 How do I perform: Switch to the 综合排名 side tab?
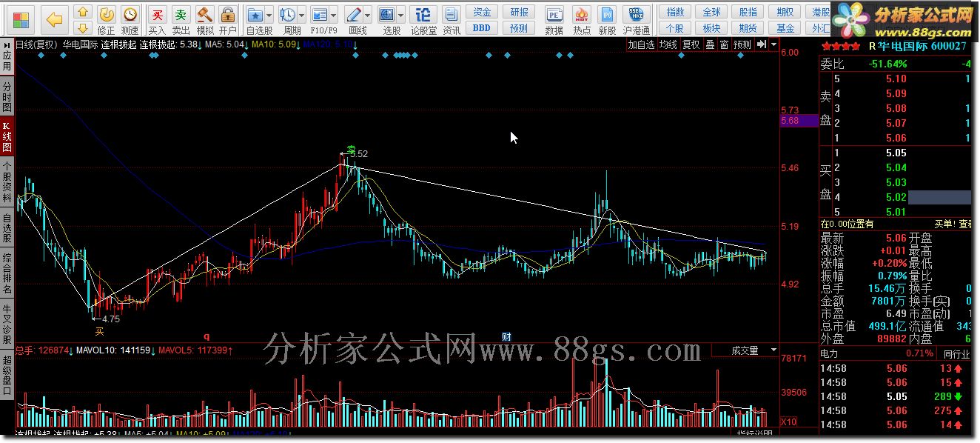tap(7, 274)
